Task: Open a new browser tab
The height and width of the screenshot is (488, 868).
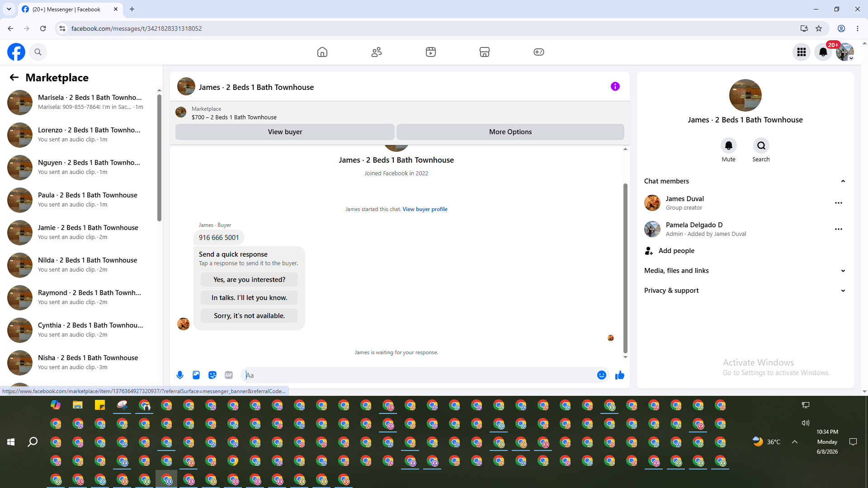Action: point(132,9)
